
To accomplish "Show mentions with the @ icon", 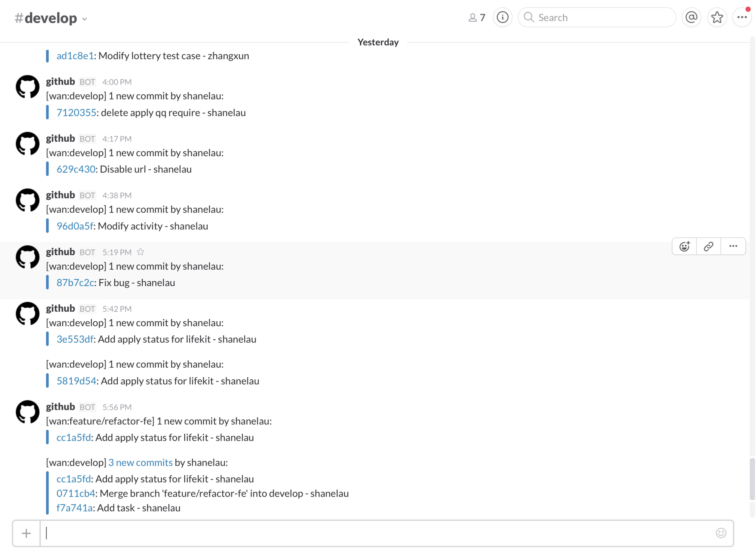I will pyautogui.click(x=691, y=17).
